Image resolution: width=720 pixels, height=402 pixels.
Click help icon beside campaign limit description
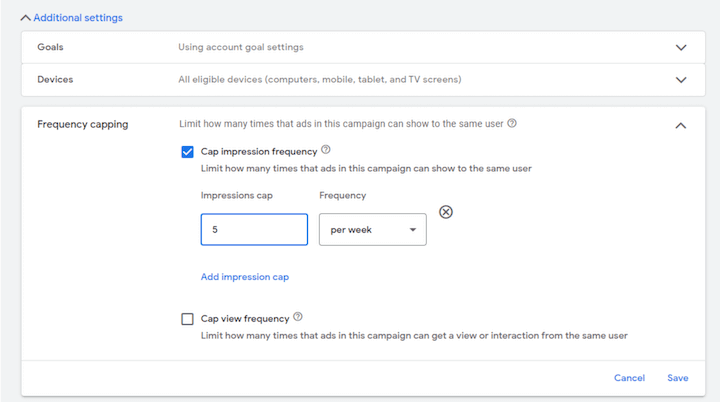512,123
